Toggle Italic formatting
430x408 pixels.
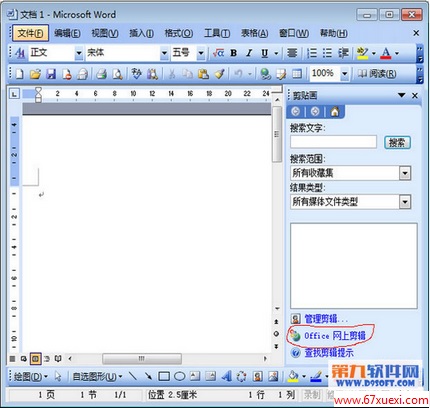tap(249, 53)
